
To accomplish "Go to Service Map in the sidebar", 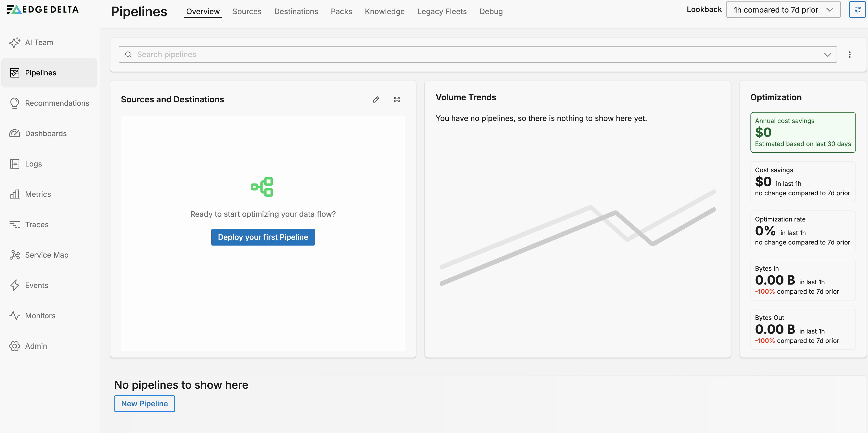I will tap(47, 255).
